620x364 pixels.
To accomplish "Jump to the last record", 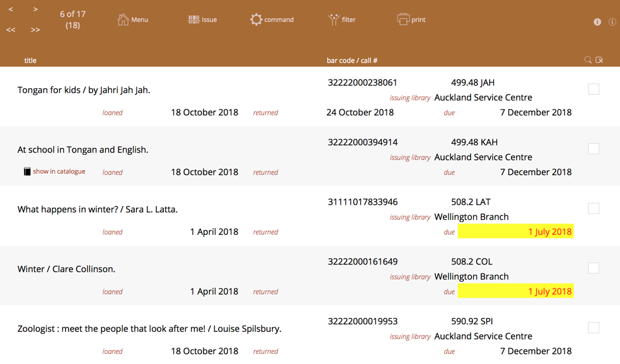I will pos(35,30).
